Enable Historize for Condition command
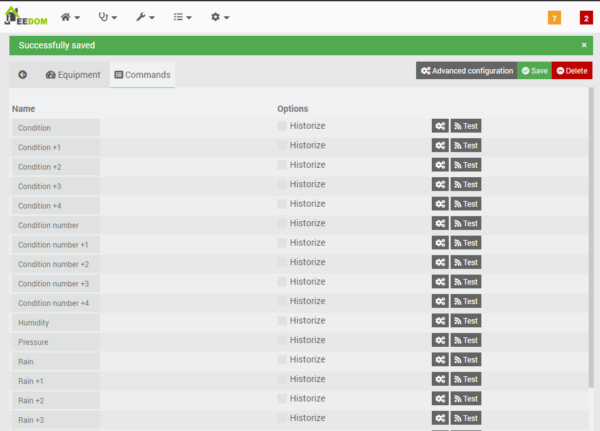 pos(282,126)
